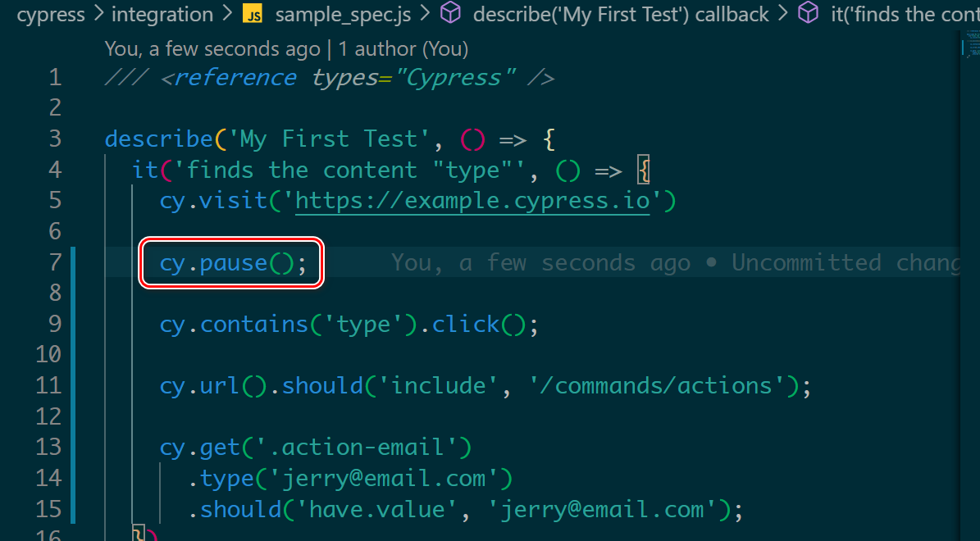Click the minimap at the right edge
Viewport: 980px width, 541px height.
[969, 48]
